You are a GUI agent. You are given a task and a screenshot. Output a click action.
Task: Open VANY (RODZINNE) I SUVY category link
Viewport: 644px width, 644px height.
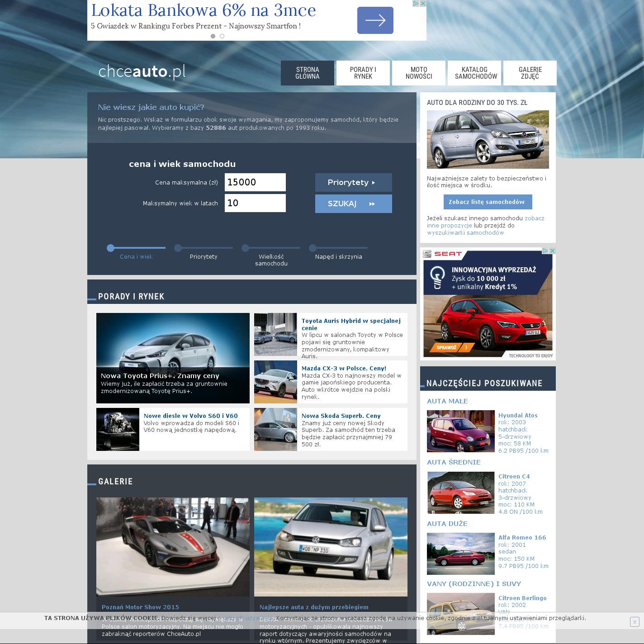(474, 584)
